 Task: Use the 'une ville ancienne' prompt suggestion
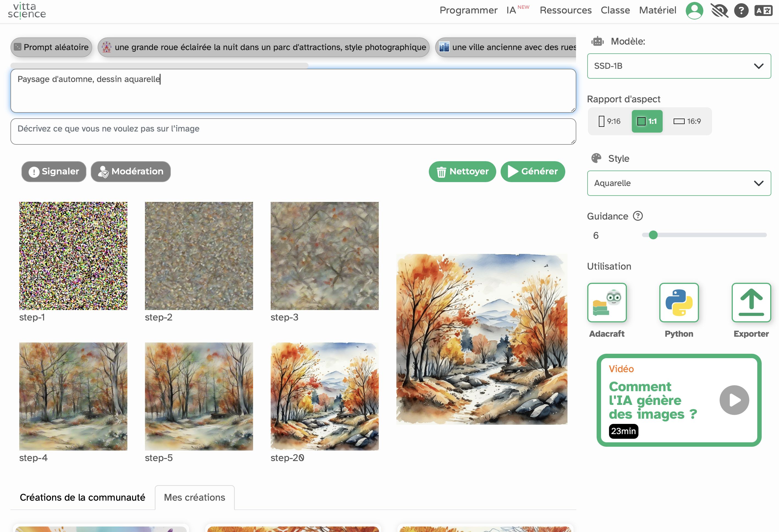click(506, 47)
